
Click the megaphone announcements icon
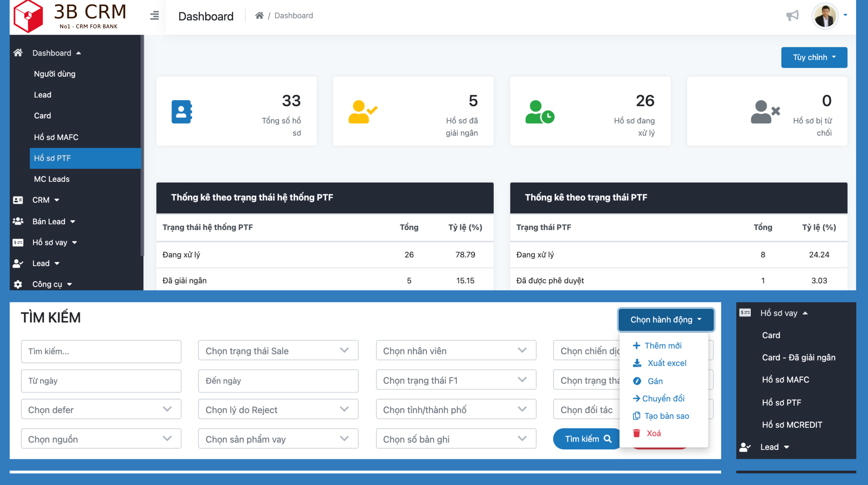[x=792, y=15]
